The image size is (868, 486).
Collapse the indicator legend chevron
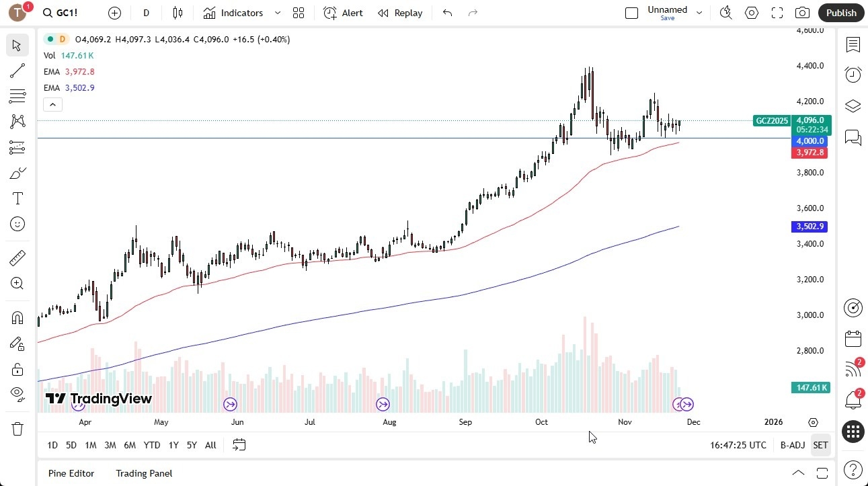tap(52, 104)
